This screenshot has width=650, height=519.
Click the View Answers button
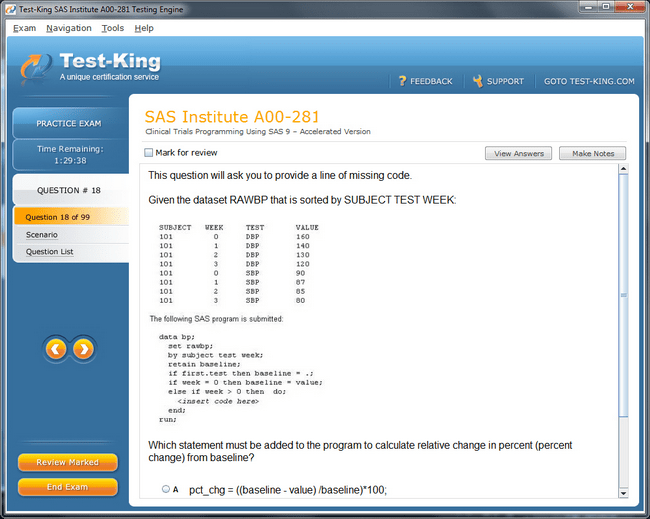519,153
